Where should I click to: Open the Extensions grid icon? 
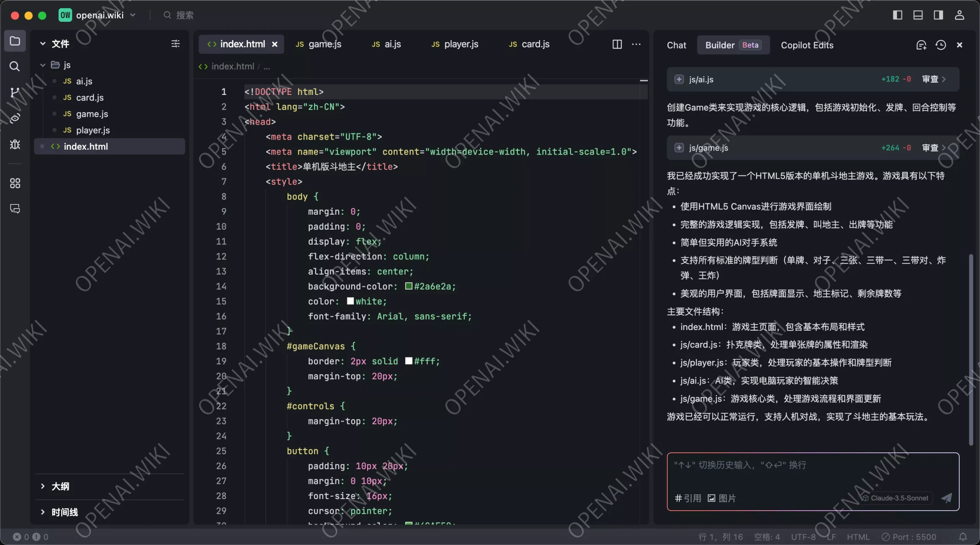pos(15,183)
